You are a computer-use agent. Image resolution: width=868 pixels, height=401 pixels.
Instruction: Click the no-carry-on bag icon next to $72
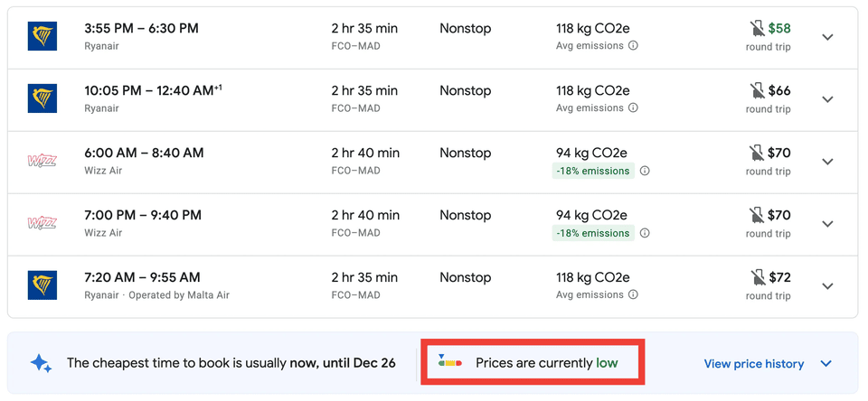tap(757, 277)
